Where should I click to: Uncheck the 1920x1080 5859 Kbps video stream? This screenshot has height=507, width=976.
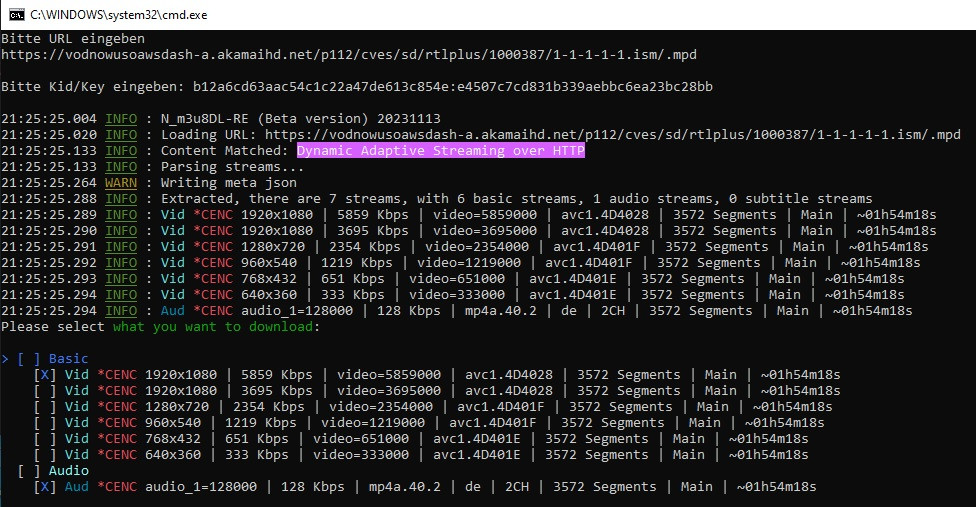pos(45,375)
